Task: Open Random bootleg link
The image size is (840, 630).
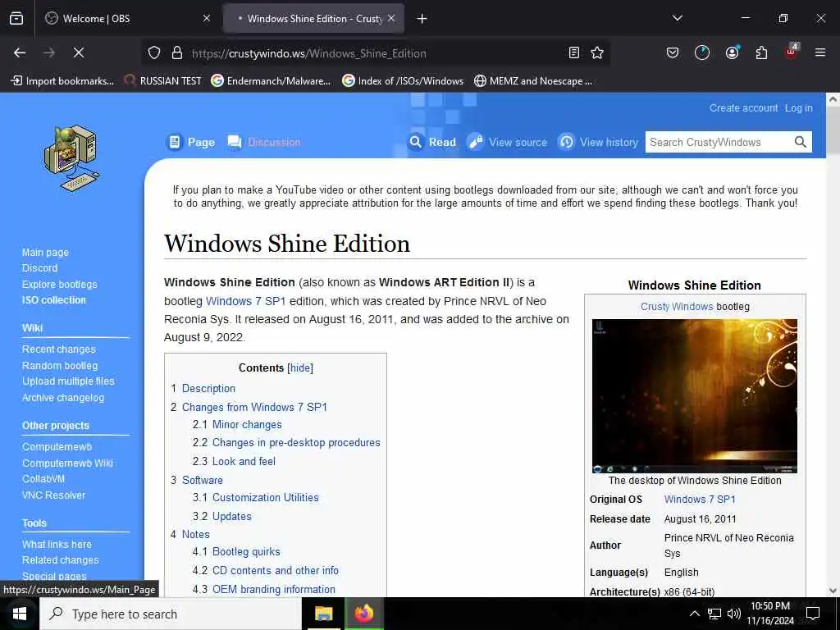Action: click(60, 365)
